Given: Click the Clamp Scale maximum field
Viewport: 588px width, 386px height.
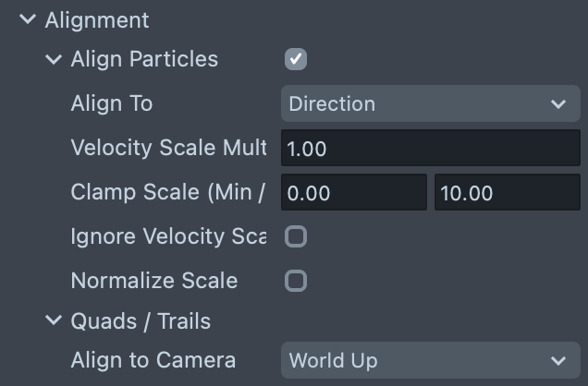Looking at the screenshot, I should pyautogui.click(x=507, y=193).
